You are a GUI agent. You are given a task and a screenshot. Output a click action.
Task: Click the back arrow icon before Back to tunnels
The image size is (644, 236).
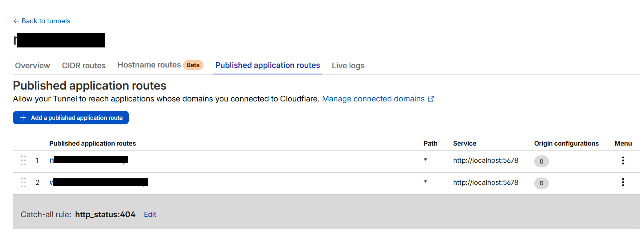(x=16, y=21)
